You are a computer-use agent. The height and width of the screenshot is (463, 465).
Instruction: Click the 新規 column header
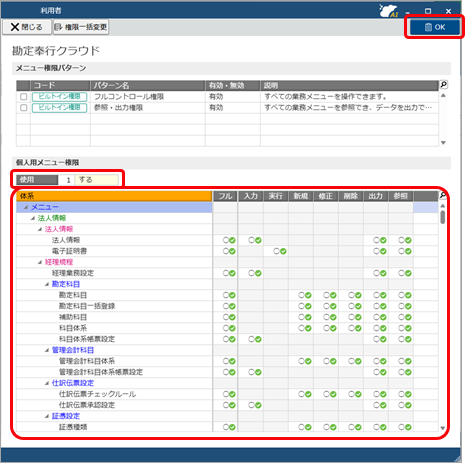301,196
